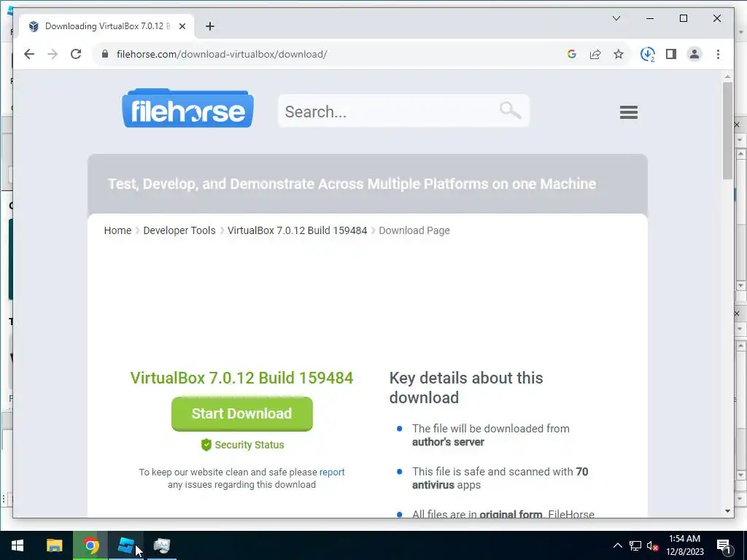Go to FileHorse home via logo
This screenshot has width=747, height=560.
pyautogui.click(x=187, y=108)
